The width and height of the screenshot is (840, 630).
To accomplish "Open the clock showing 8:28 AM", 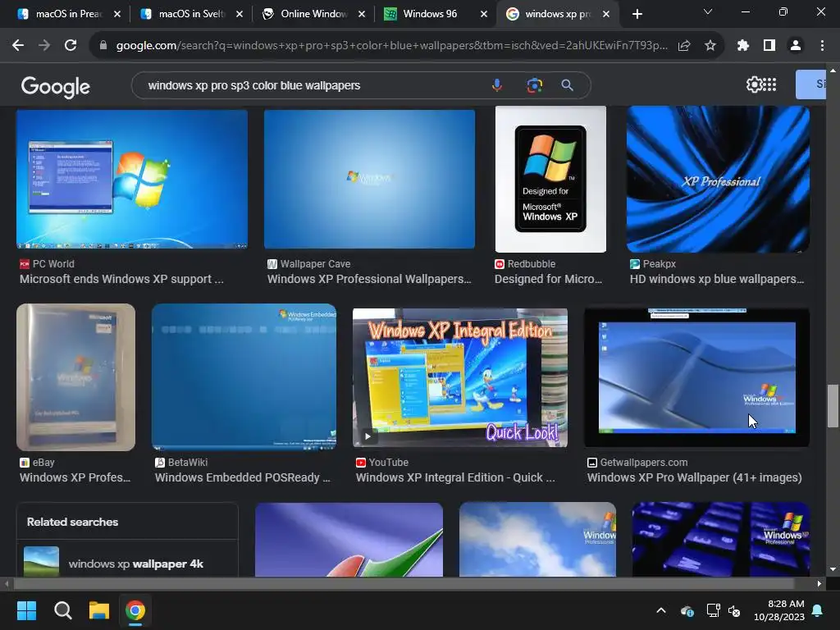I will (x=779, y=610).
